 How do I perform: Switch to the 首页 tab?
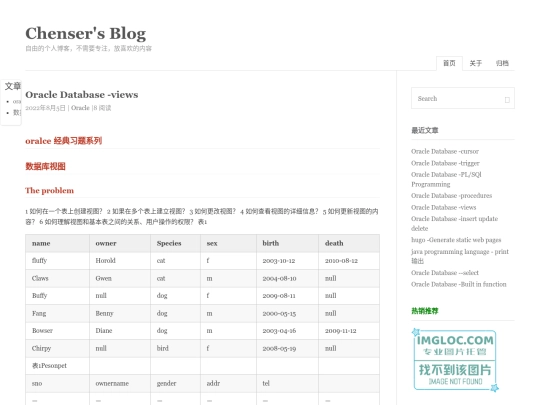pyautogui.click(x=449, y=63)
